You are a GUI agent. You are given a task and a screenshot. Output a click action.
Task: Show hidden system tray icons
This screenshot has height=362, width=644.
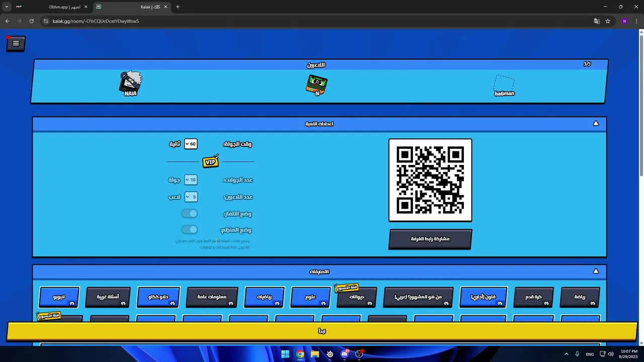coord(566,354)
